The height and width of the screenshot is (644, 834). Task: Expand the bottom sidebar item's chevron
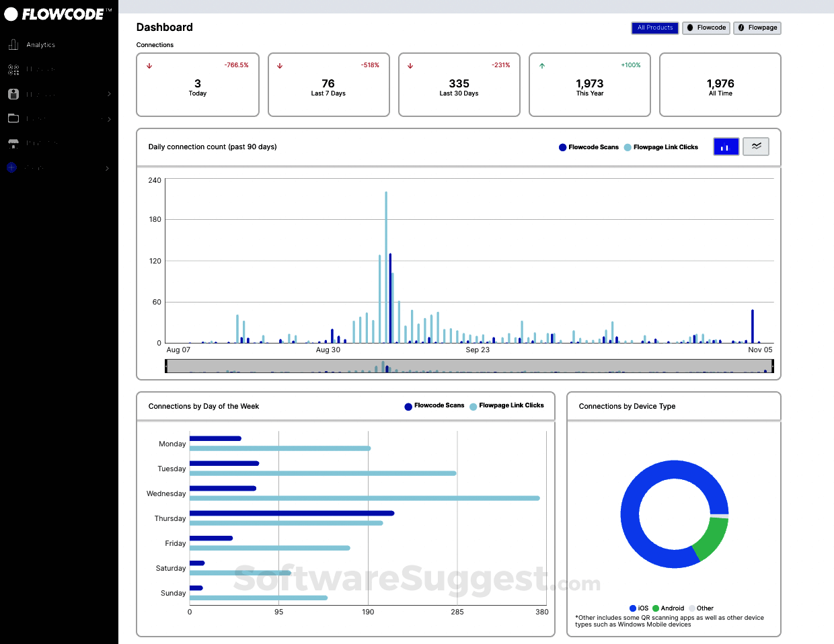pyautogui.click(x=108, y=167)
